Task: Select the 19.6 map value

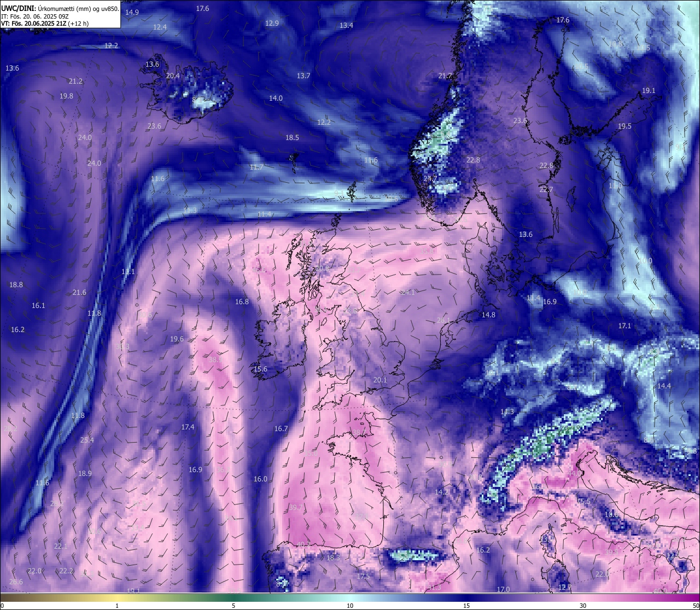Action: click(x=177, y=339)
